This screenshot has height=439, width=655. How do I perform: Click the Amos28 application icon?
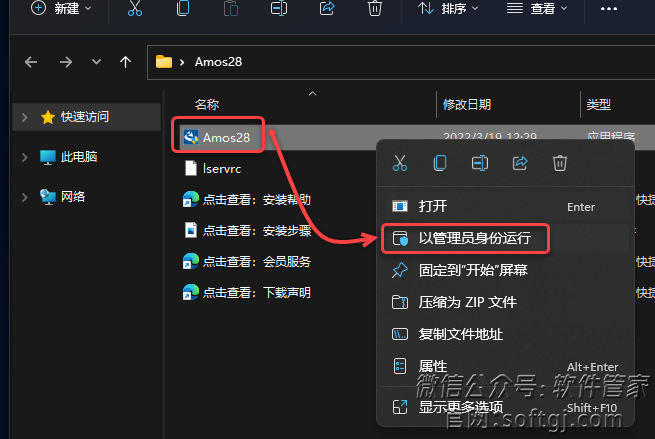point(191,137)
